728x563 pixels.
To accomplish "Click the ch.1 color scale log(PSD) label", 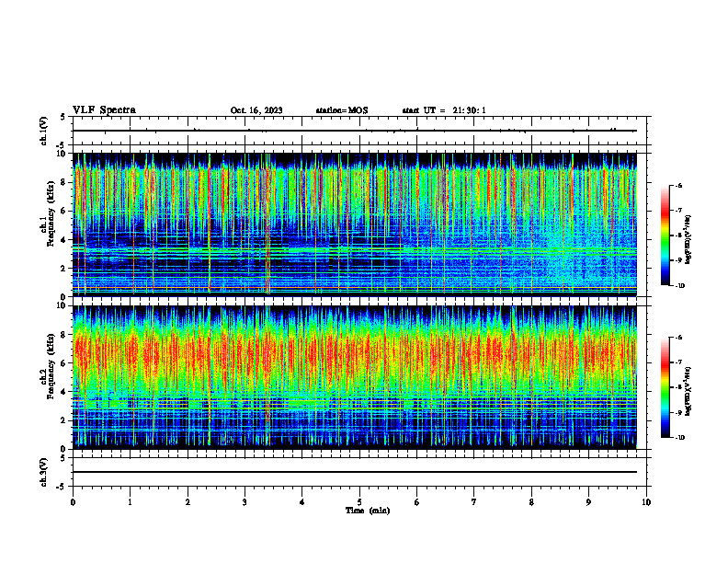I will pyautogui.click(x=688, y=239).
